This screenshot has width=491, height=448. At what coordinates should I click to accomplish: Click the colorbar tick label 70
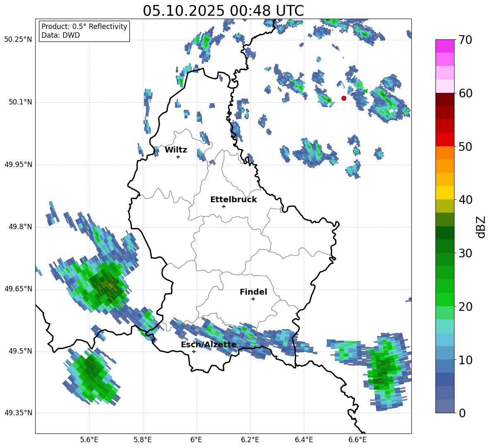coord(465,40)
